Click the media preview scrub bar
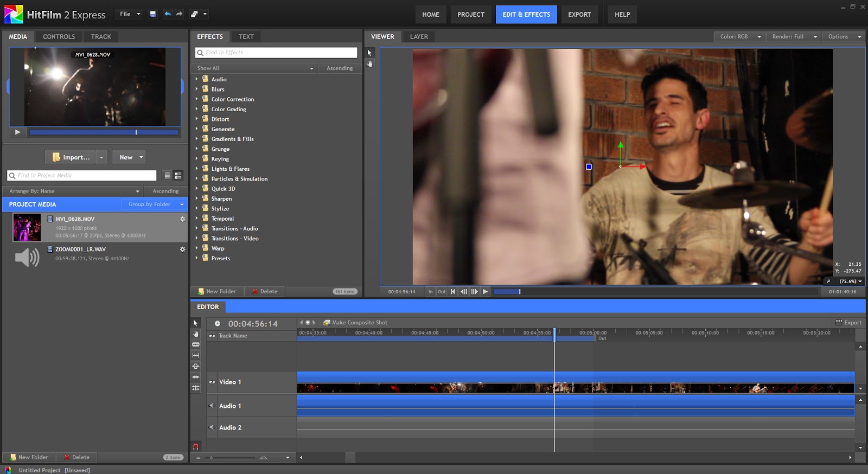This screenshot has height=474, width=868. [x=104, y=132]
